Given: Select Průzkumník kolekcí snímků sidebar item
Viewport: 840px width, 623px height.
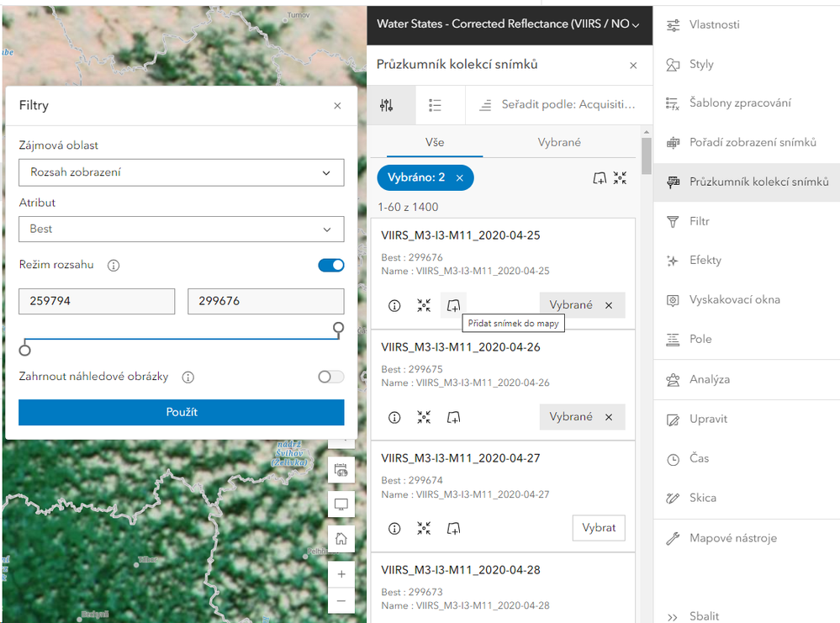Looking at the screenshot, I should pos(747,182).
